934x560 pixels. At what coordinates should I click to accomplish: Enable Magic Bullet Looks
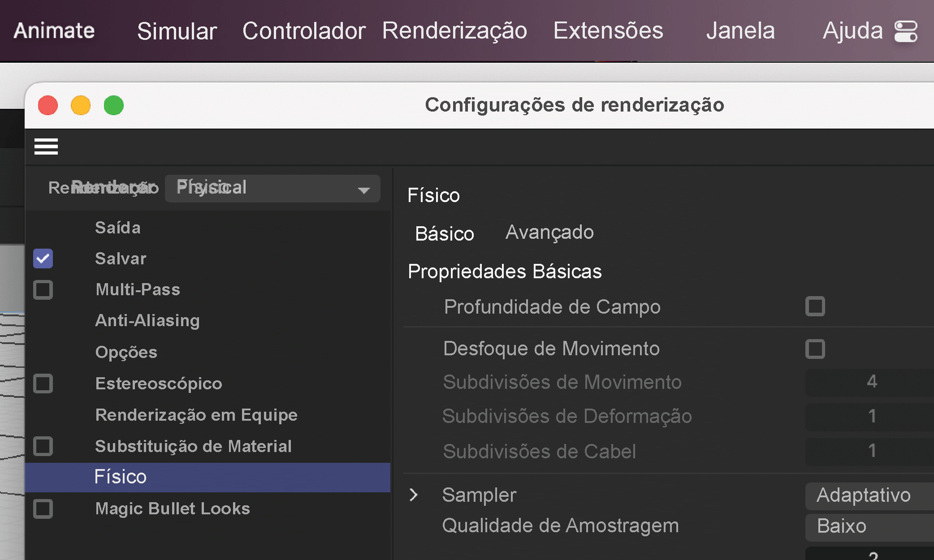point(43,508)
